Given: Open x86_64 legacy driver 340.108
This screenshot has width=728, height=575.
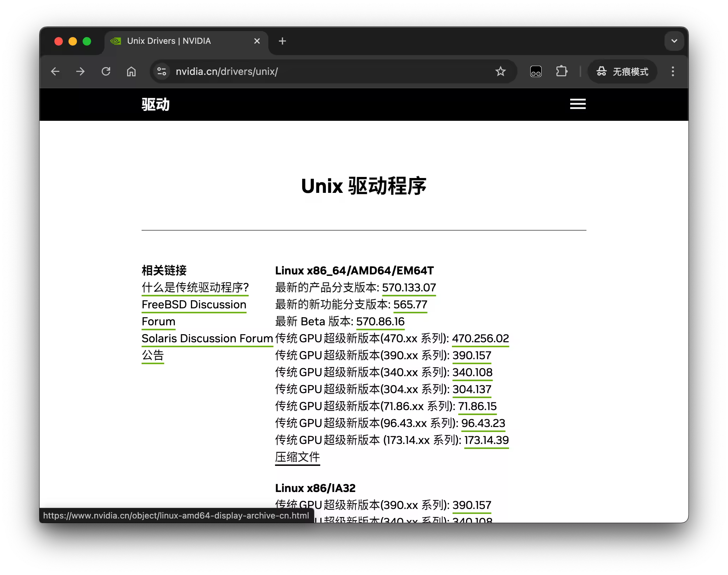Looking at the screenshot, I should tap(472, 372).
